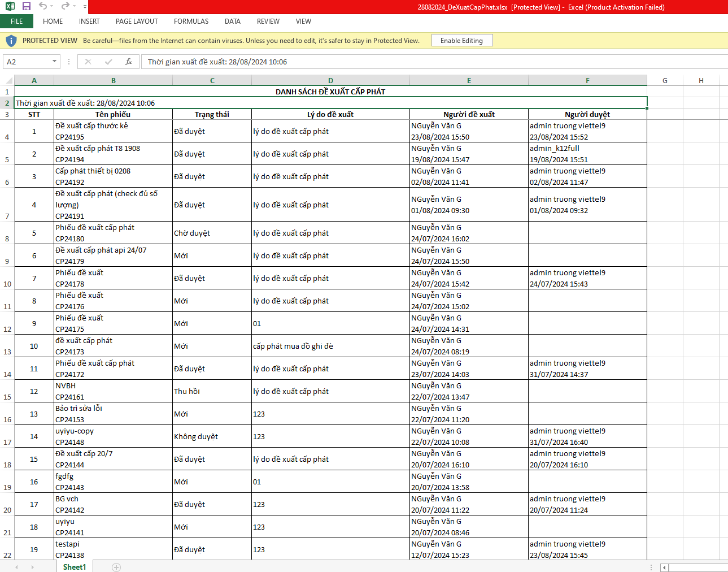Click the Insert Function fx icon

(129, 62)
